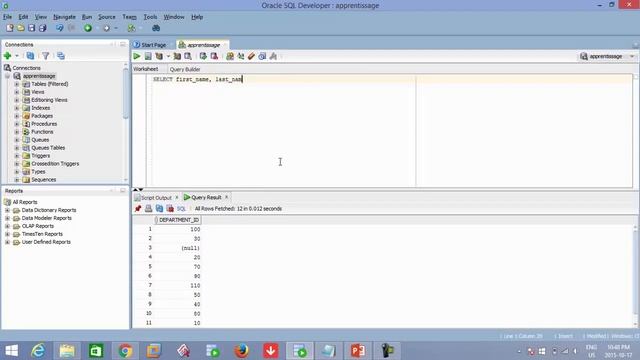Screen dimensions: 640x360
Task: Expand the Views tree node
Action: tap(17, 92)
